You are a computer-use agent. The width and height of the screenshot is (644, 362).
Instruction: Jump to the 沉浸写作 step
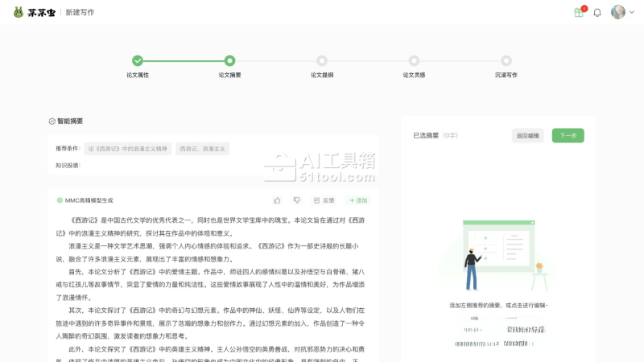pyautogui.click(x=506, y=60)
